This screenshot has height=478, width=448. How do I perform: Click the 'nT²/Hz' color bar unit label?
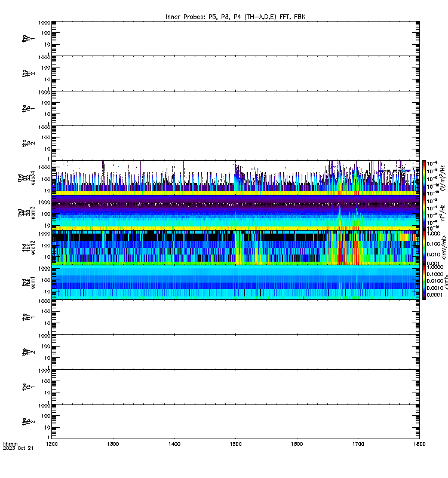point(443,213)
